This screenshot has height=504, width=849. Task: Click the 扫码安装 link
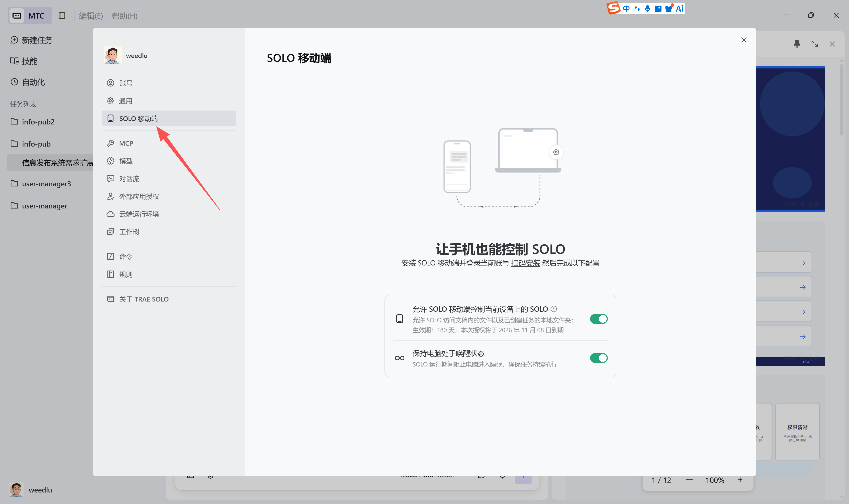pos(525,263)
